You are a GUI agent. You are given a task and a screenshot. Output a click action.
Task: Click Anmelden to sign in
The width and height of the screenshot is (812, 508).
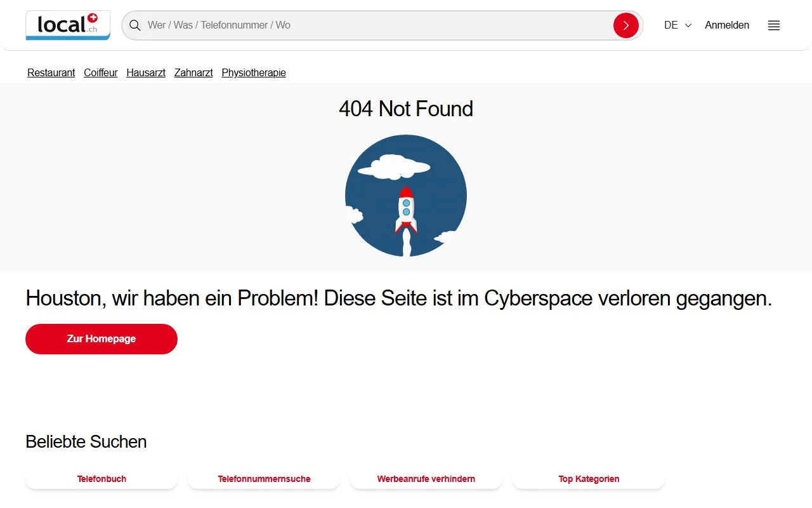pos(727,25)
